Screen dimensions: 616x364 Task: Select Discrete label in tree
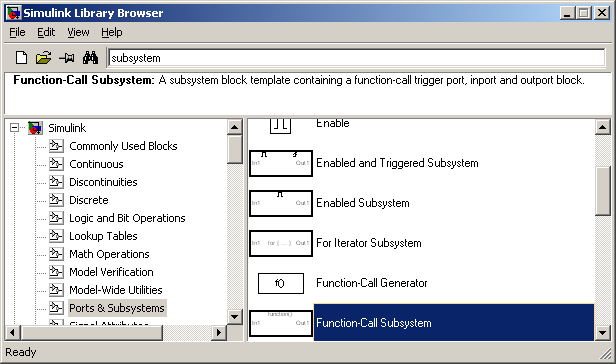tap(89, 200)
